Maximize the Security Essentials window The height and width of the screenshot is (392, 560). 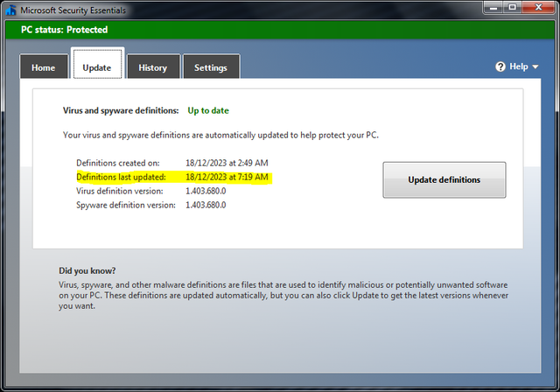point(513,8)
